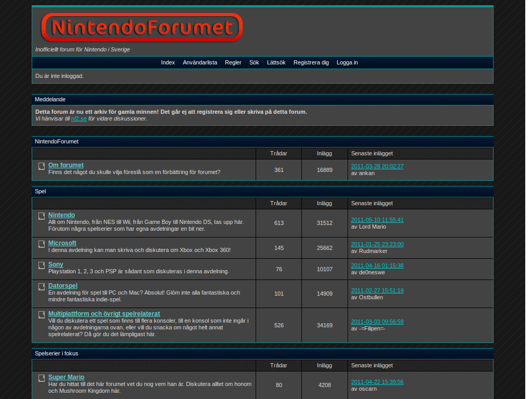
Task: Open latest post dated 2011-05-10 11:55:41
Action: [377, 220]
